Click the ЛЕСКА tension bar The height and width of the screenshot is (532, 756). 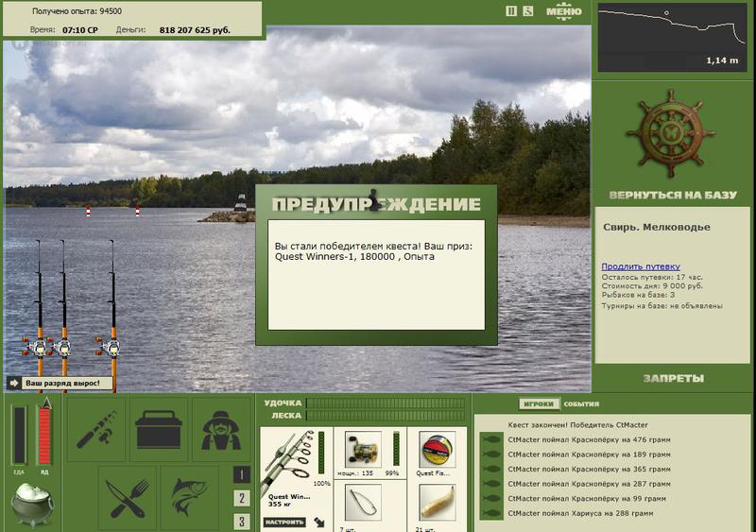tap(386, 415)
